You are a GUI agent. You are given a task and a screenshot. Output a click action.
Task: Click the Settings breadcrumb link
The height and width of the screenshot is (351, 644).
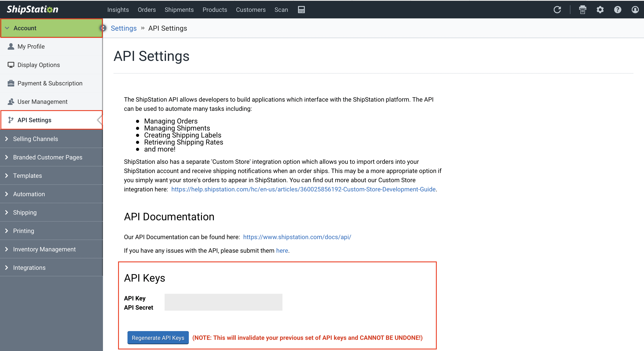pyautogui.click(x=124, y=28)
